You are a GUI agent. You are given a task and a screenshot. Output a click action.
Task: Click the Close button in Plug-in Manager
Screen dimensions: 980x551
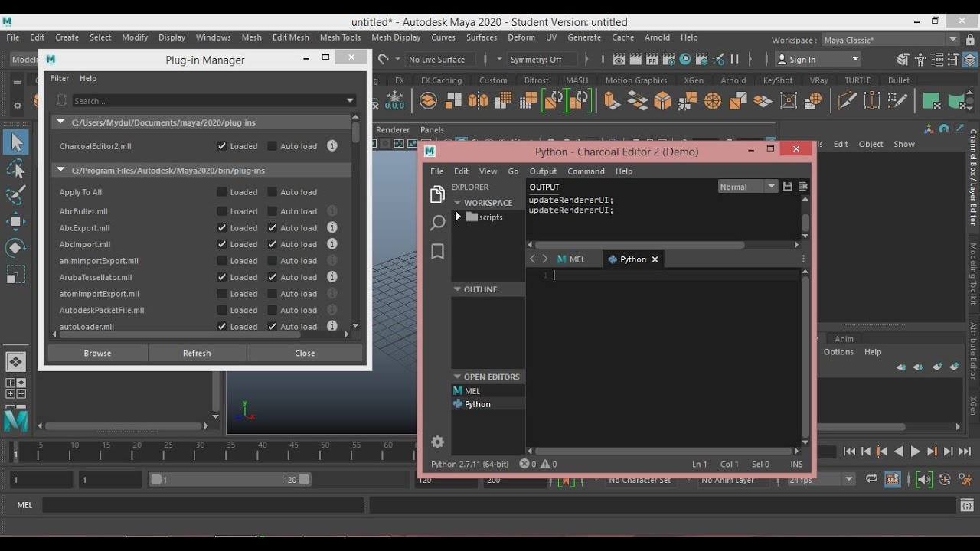(305, 353)
